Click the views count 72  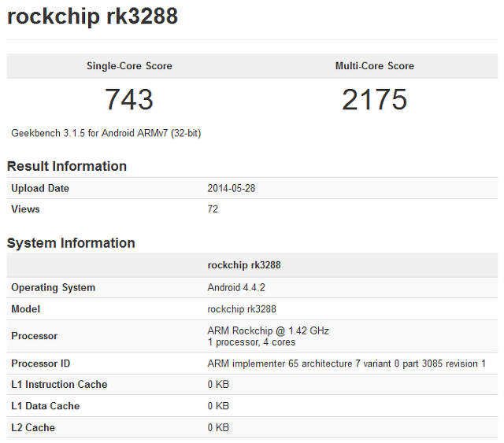213,209
